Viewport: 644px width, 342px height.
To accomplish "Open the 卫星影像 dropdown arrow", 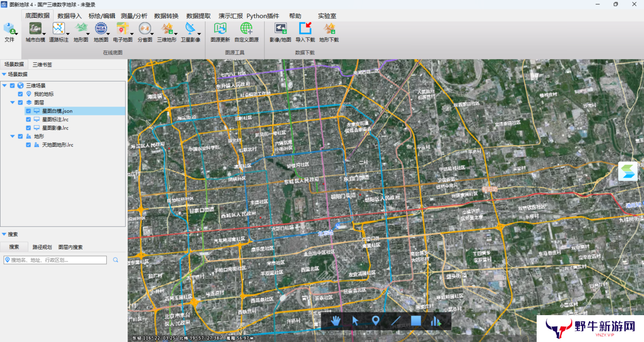I will [200, 33].
